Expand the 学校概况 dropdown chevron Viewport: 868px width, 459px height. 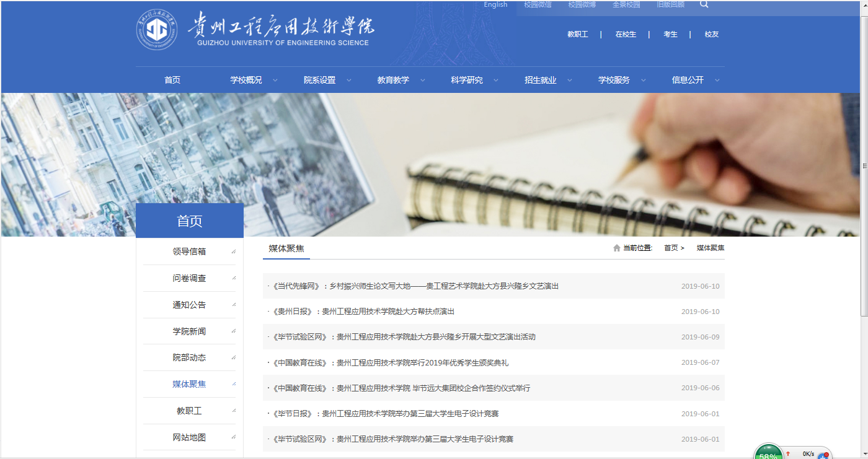point(275,81)
